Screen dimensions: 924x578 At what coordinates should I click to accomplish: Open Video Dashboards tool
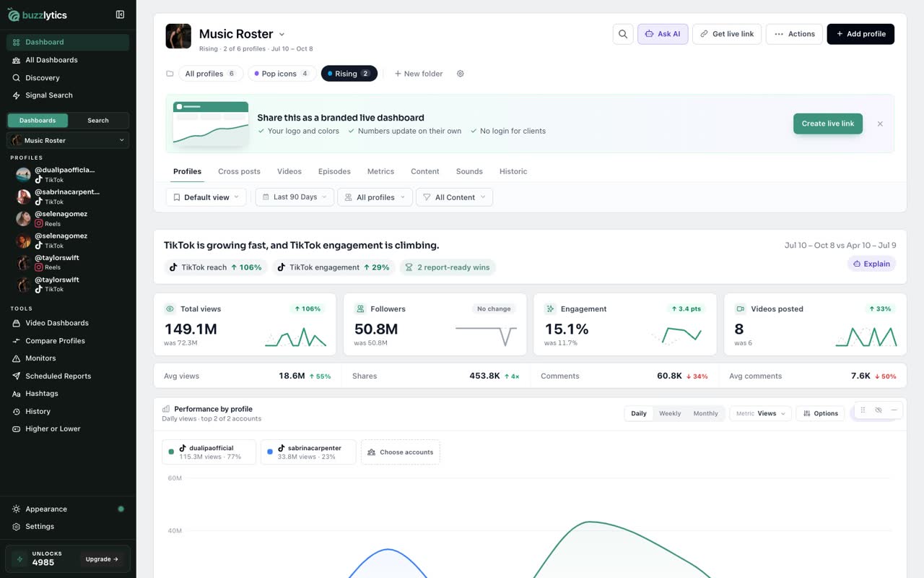(68, 323)
